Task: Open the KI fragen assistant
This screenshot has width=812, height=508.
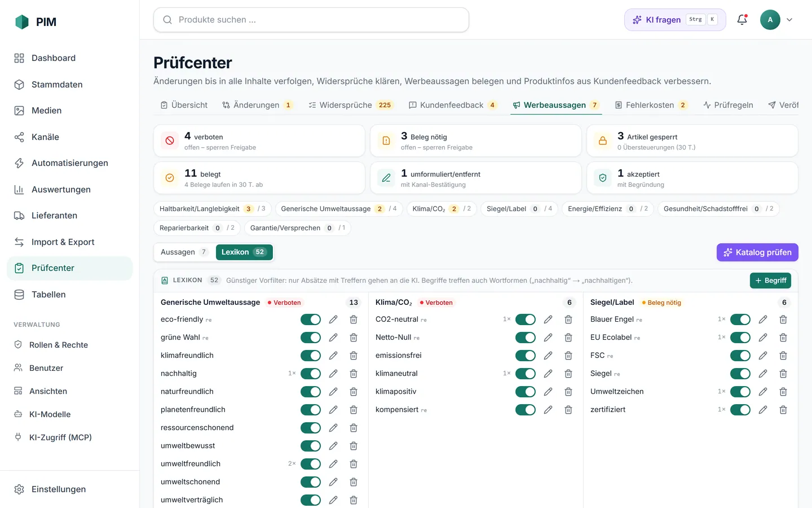Action: [675, 20]
